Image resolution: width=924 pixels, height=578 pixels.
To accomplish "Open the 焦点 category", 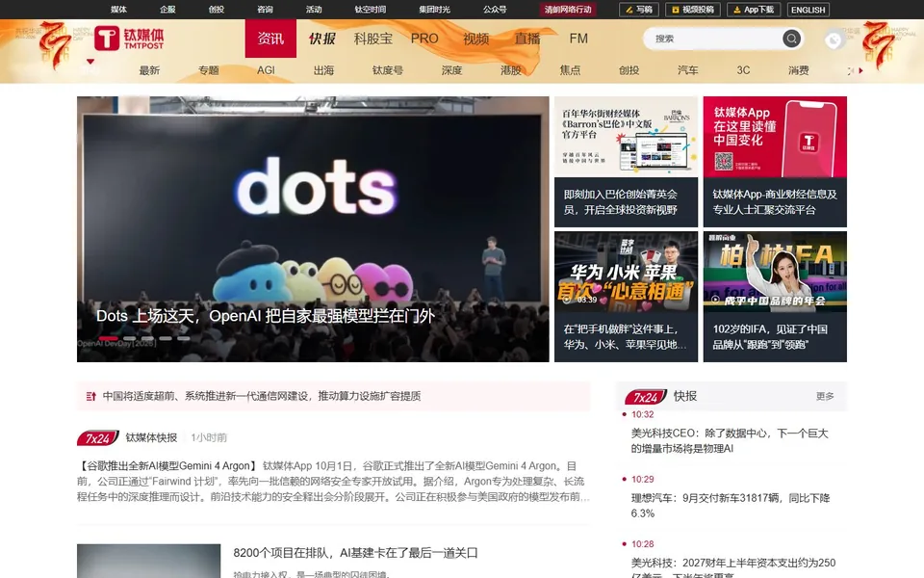I will [570, 70].
